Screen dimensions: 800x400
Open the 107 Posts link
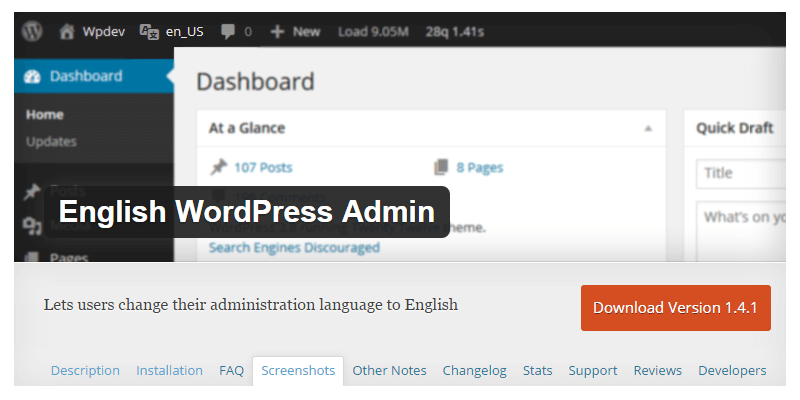click(x=263, y=167)
